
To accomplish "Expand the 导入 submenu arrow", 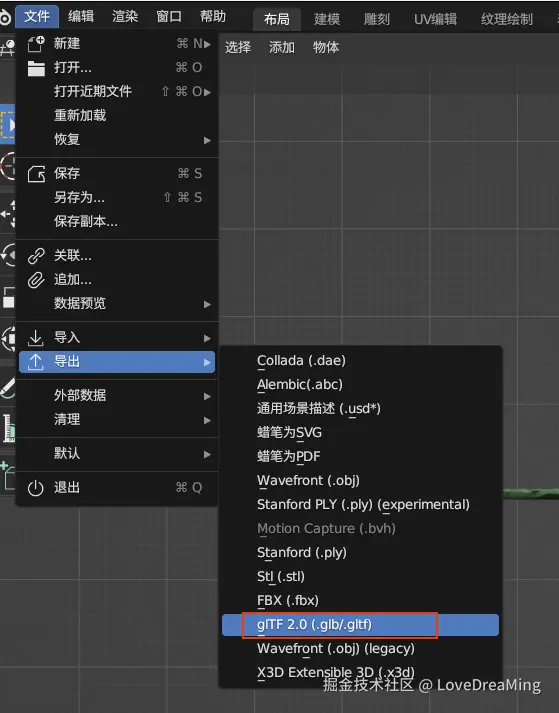I will (207, 338).
